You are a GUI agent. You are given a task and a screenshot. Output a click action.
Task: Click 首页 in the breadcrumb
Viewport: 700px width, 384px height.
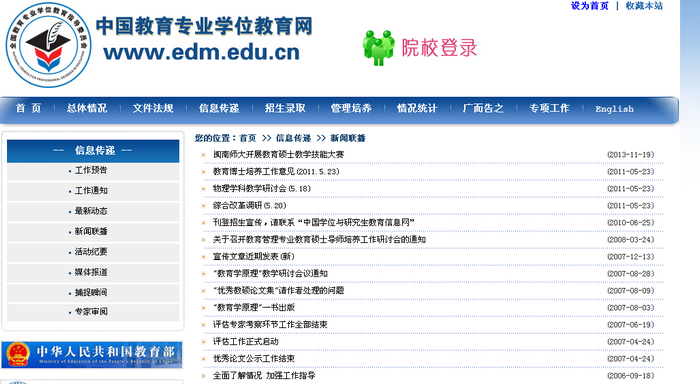tap(248, 138)
